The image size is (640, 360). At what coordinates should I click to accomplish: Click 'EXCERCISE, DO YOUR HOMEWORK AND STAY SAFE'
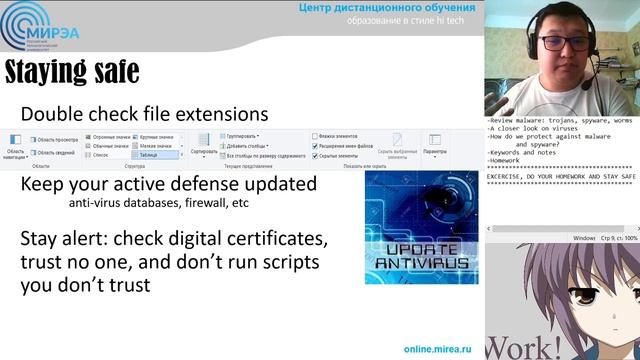click(561, 176)
